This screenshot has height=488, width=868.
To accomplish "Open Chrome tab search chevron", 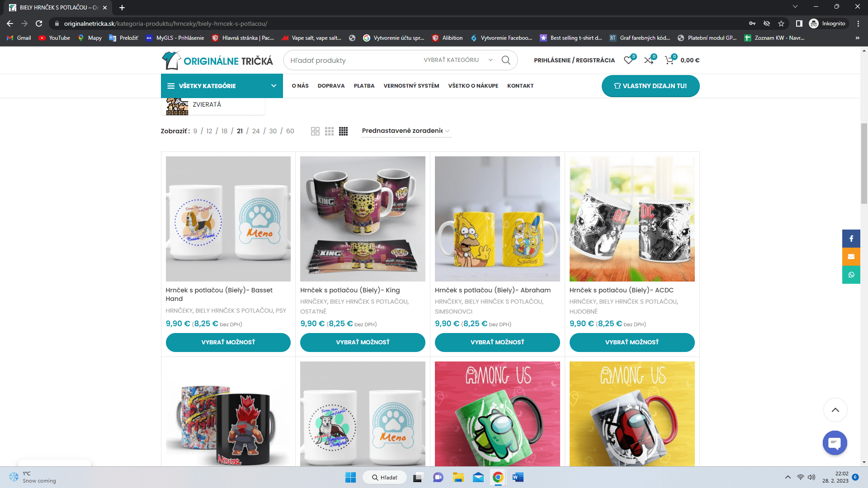I will click(795, 7).
